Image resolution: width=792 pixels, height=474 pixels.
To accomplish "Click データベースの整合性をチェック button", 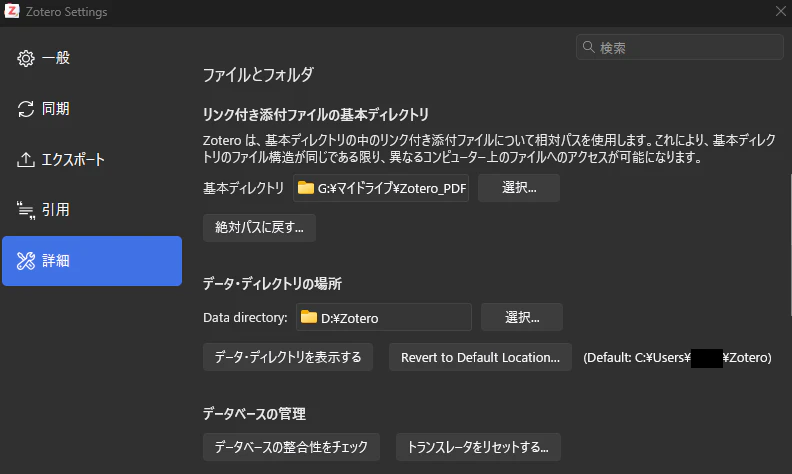I will (291, 447).
